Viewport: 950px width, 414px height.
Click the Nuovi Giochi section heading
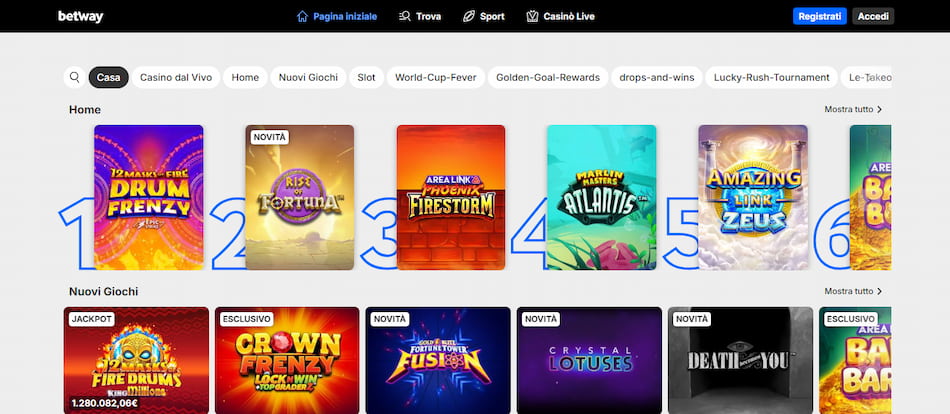tap(104, 292)
